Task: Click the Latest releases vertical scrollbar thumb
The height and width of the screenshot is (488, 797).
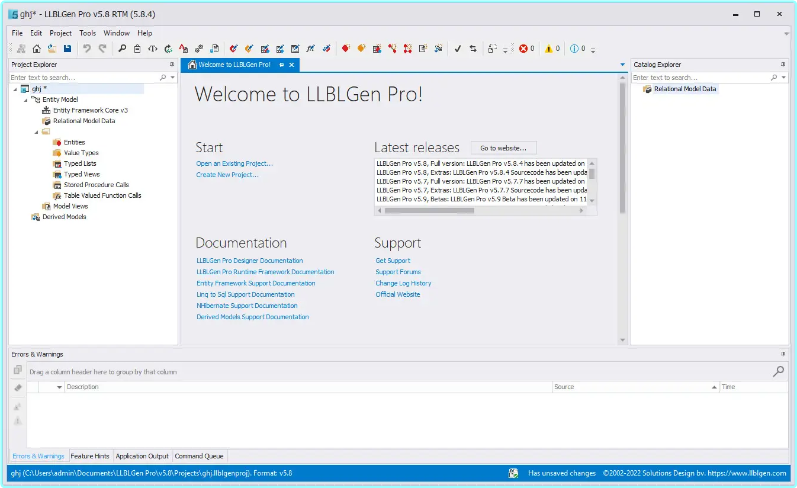Action: click(x=592, y=173)
